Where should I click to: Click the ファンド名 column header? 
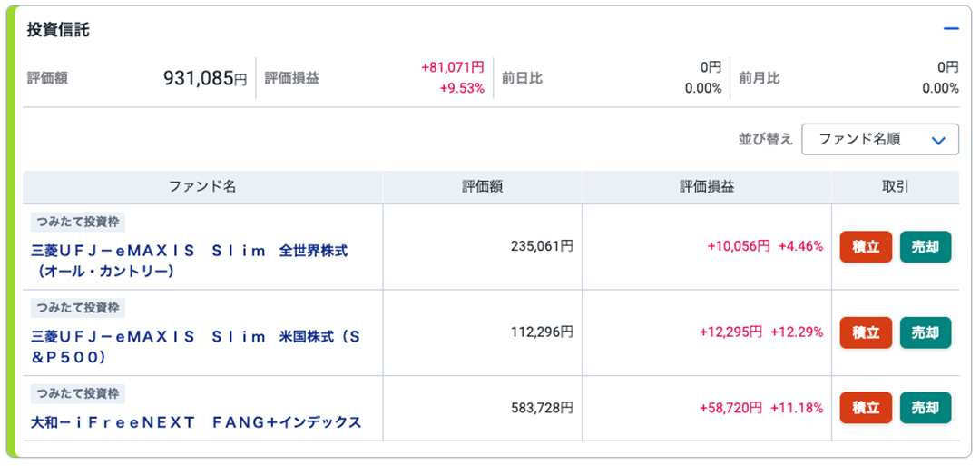[202, 187]
